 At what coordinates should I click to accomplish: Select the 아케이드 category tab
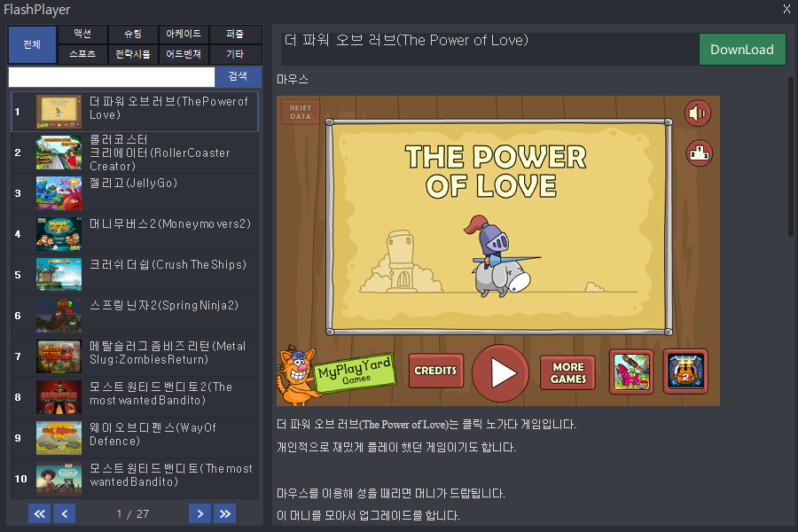pyautogui.click(x=184, y=34)
